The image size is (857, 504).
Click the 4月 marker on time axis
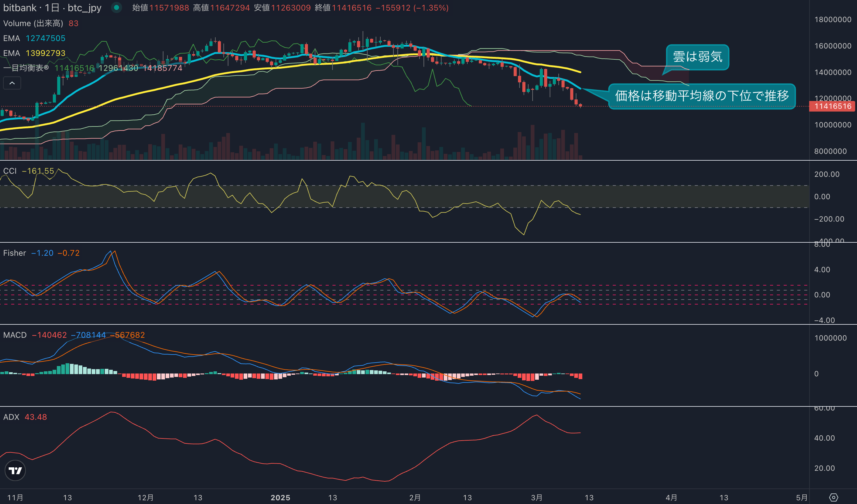click(x=671, y=497)
